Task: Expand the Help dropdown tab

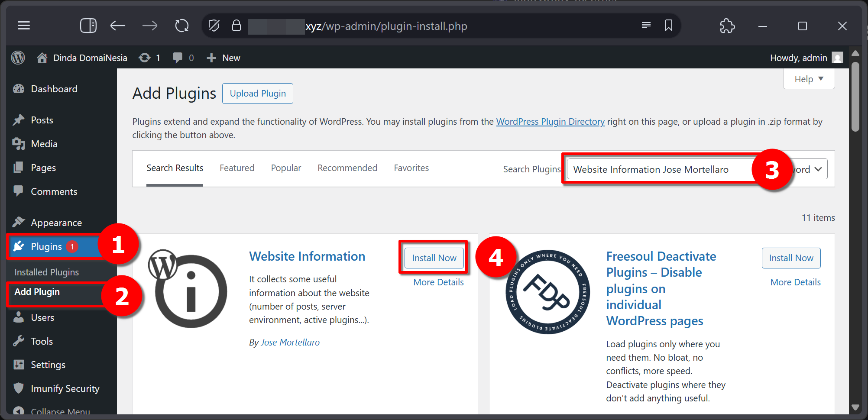Action: (809, 79)
